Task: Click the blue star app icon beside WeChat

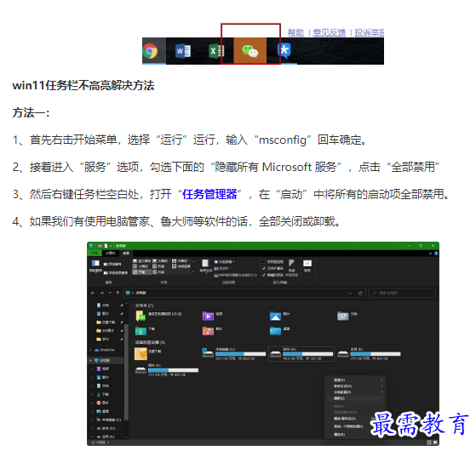Action: tap(284, 50)
